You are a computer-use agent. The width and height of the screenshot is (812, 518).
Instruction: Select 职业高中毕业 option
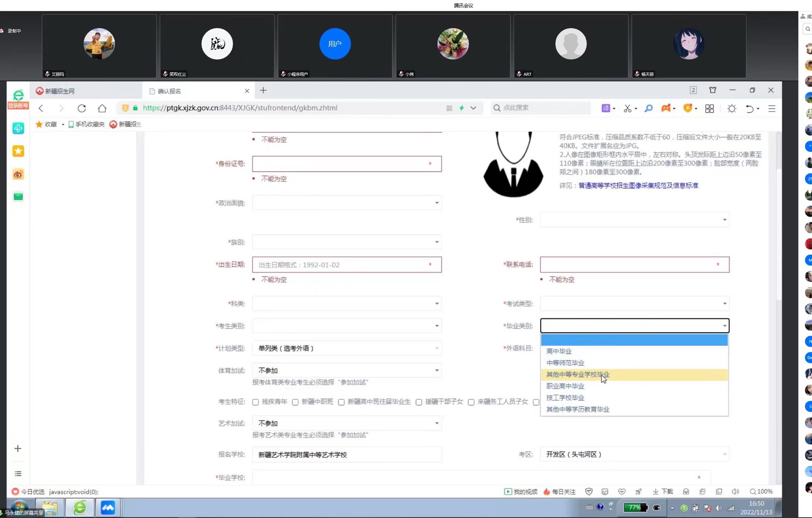tap(634, 386)
